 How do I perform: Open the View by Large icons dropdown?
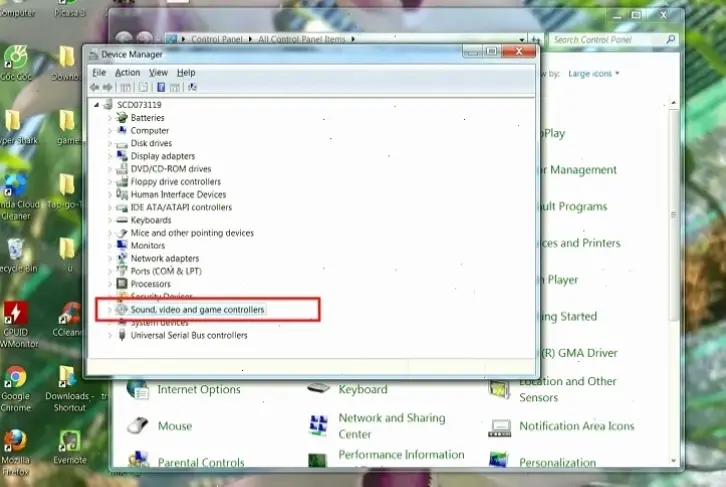click(593, 73)
